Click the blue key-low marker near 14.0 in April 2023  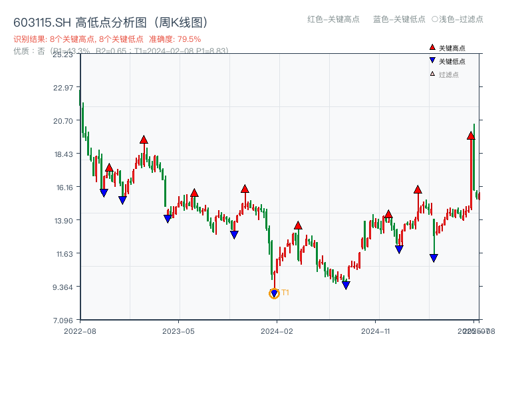pos(168,219)
